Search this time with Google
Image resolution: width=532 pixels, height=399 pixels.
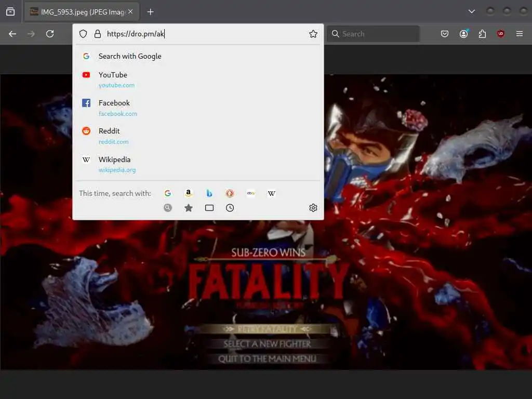pyautogui.click(x=168, y=193)
